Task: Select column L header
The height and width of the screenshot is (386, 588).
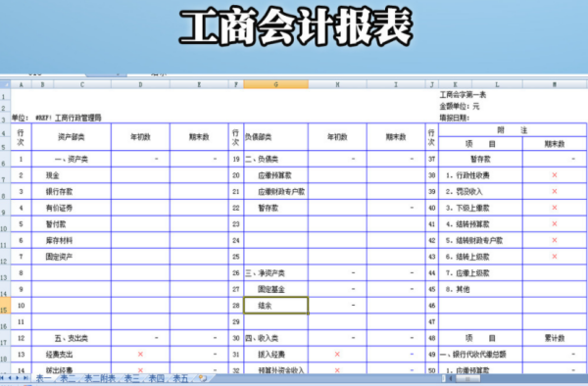Action: tap(497, 84)
